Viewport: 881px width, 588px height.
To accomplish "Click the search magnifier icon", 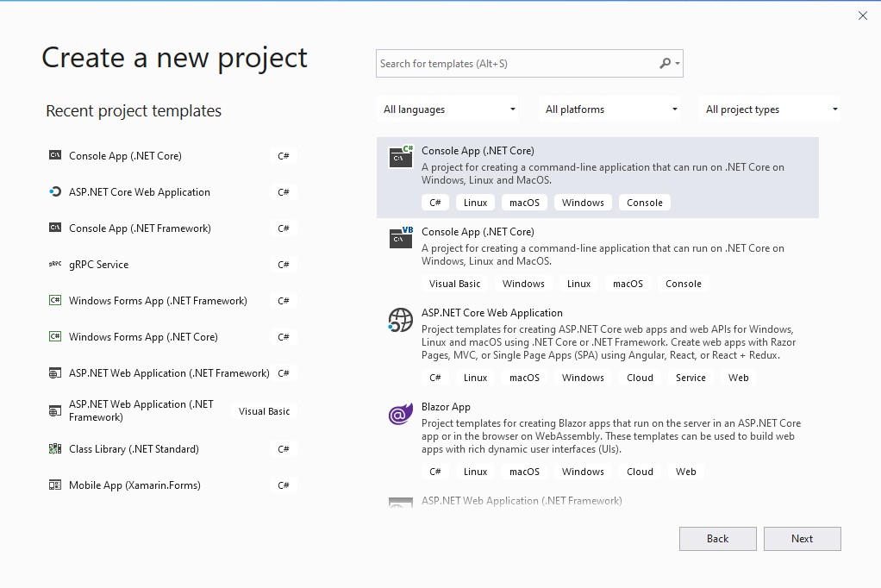I will coord(664,63).
